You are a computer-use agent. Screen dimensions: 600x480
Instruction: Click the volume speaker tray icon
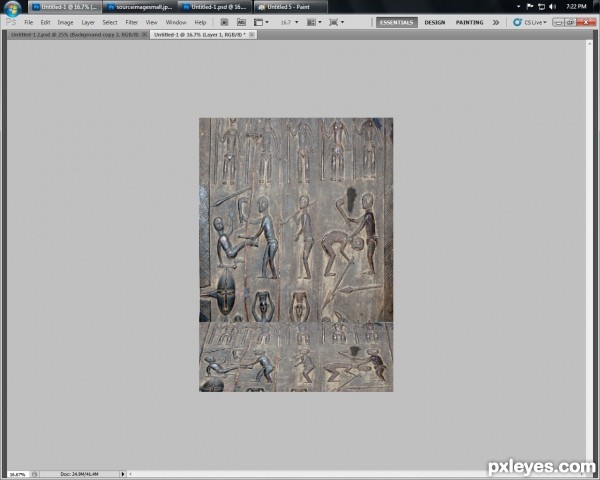click(x=553, y=7)
